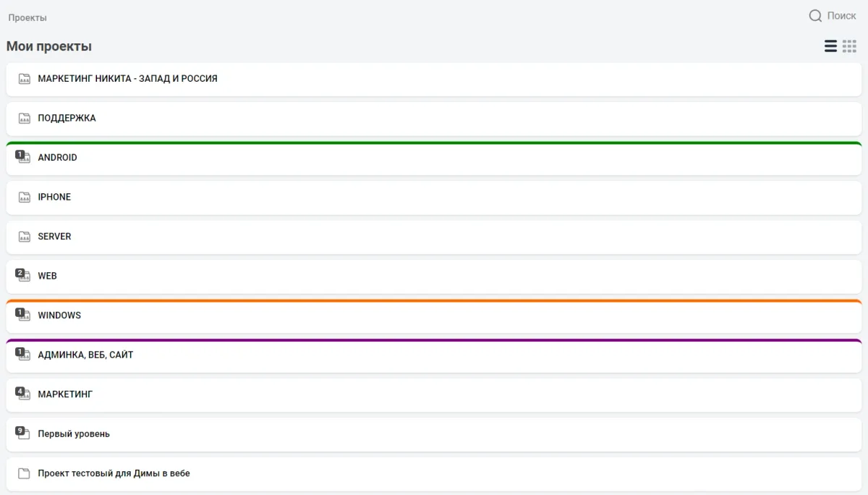
Task: Open Проект тестовый для Димы в вебе
Action: [x=114, y=473]
